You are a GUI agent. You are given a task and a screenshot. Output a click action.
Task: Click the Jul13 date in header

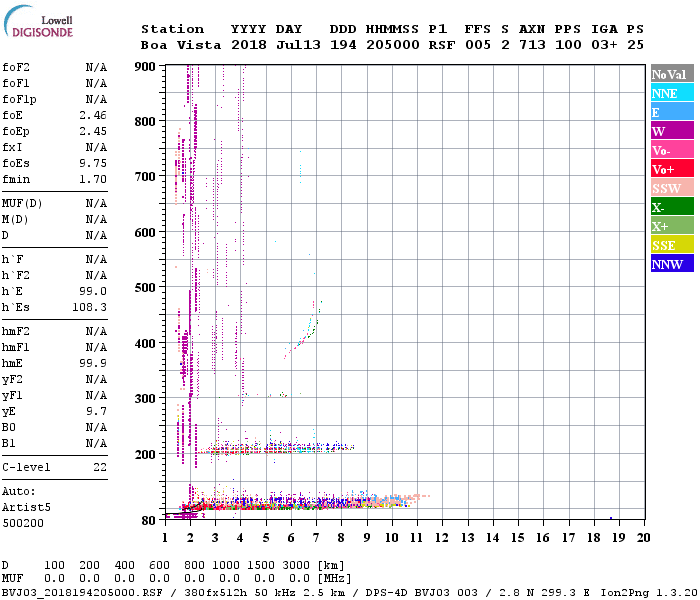pos(298,45)
